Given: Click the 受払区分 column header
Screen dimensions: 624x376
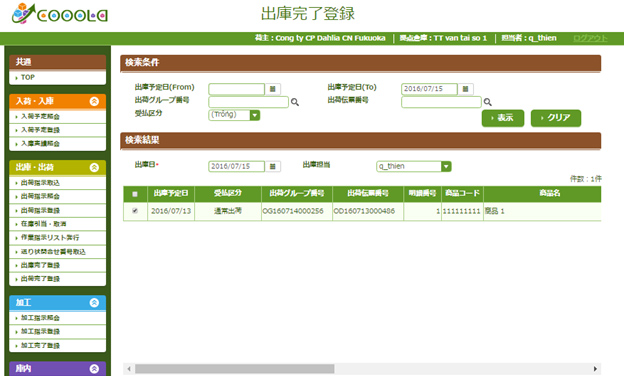Looking at the screenshot, I should tap(228, 194).
